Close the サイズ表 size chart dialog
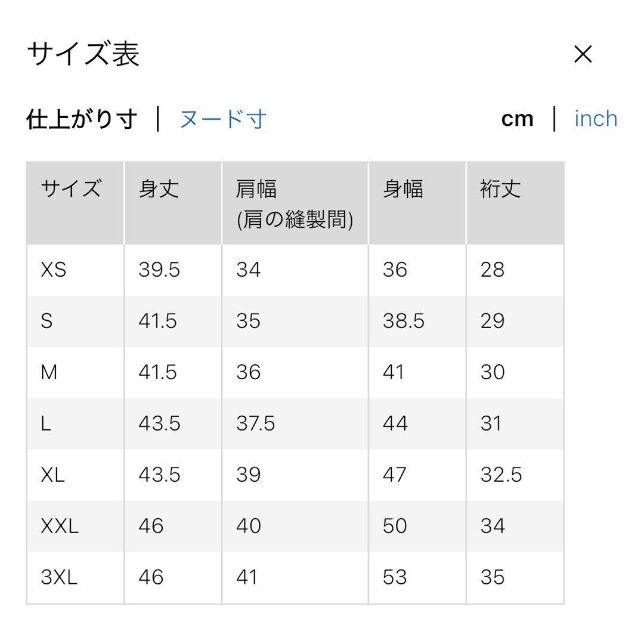The width and height of the screenshot is (644, 644). (583, 54)
